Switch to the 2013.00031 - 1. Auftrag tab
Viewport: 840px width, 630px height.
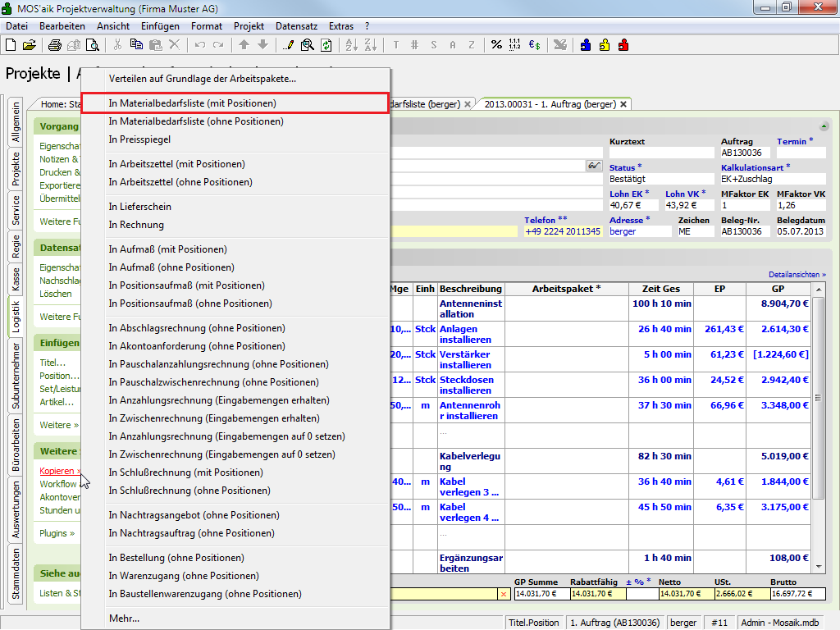(550, 104)
